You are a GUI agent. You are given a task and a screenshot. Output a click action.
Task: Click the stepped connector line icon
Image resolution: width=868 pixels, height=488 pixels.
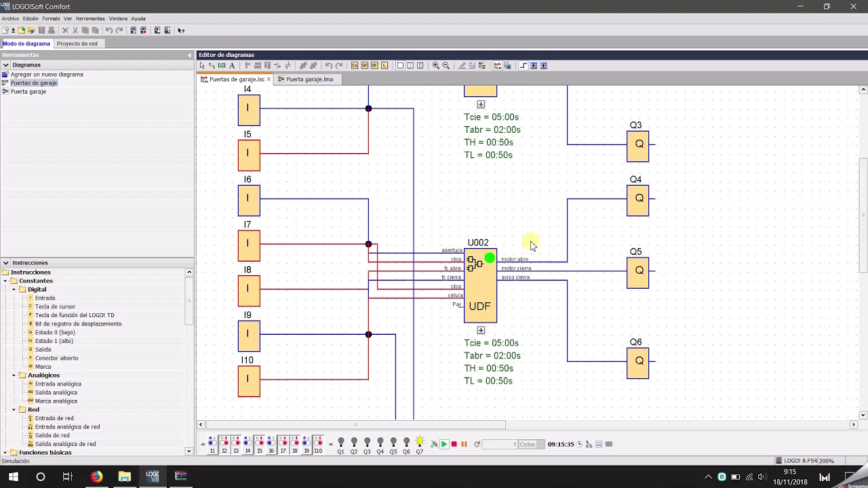[523, 66]
